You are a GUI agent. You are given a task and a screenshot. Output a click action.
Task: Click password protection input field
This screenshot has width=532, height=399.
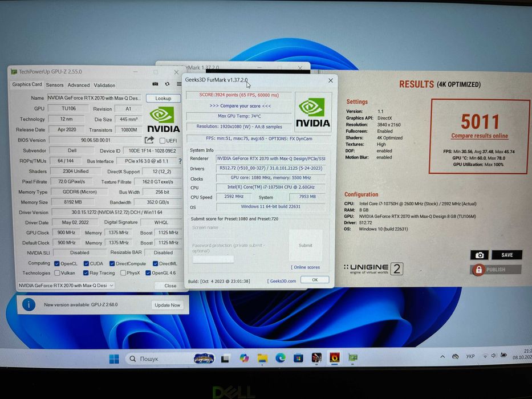pos(213,259)
